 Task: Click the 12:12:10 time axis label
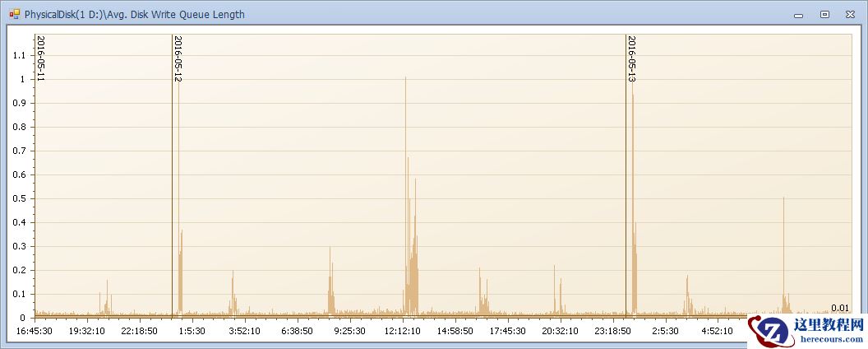[x=403, y=331]
